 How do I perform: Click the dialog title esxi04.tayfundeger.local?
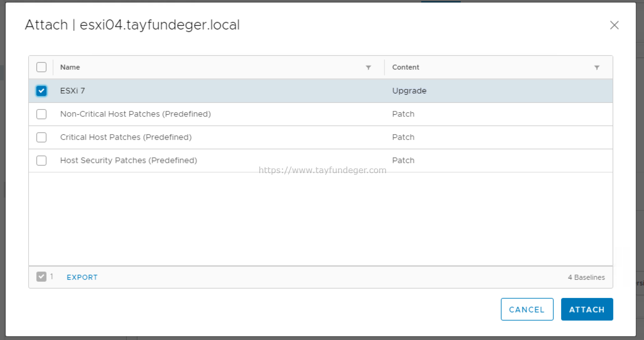(x=160, y=25)
